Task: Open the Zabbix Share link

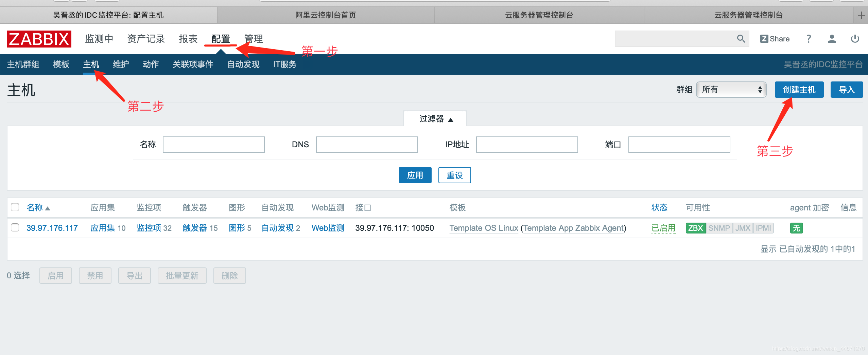Action: (x=775, y=39)
